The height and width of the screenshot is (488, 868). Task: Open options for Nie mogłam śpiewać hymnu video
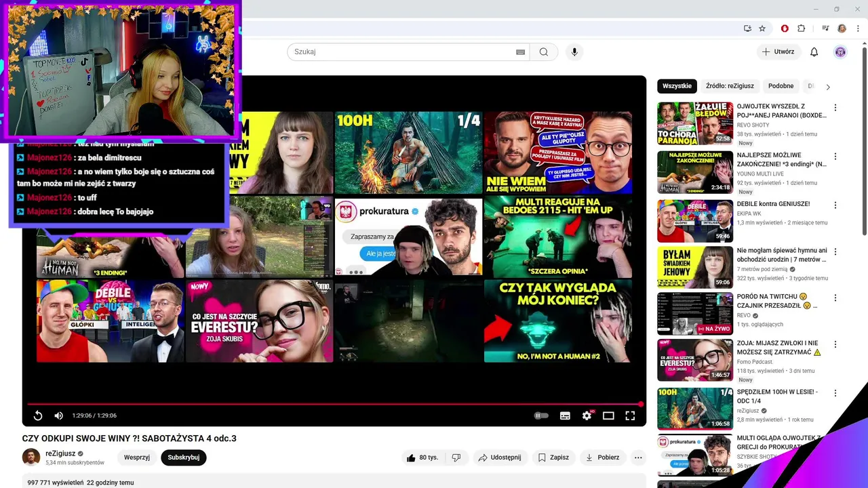pos(835,251)
